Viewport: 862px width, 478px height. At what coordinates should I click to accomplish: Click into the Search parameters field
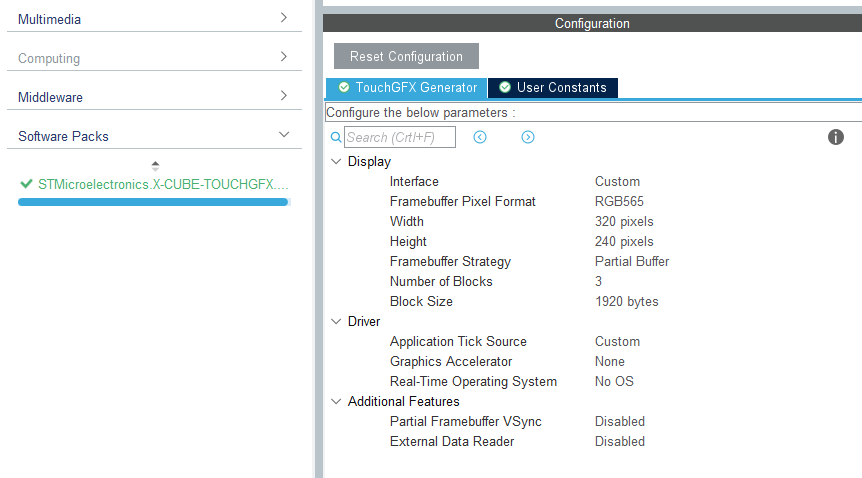click(400, 137)
